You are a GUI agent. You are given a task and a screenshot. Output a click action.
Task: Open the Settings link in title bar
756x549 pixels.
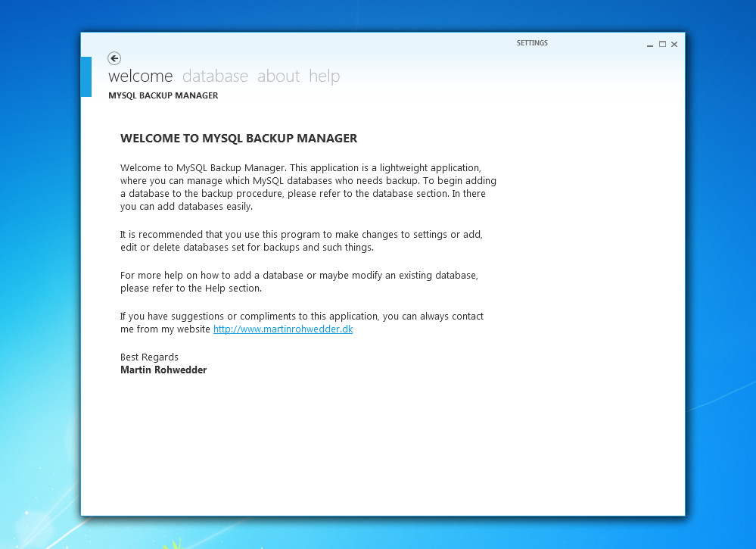[x=532, y=43]
